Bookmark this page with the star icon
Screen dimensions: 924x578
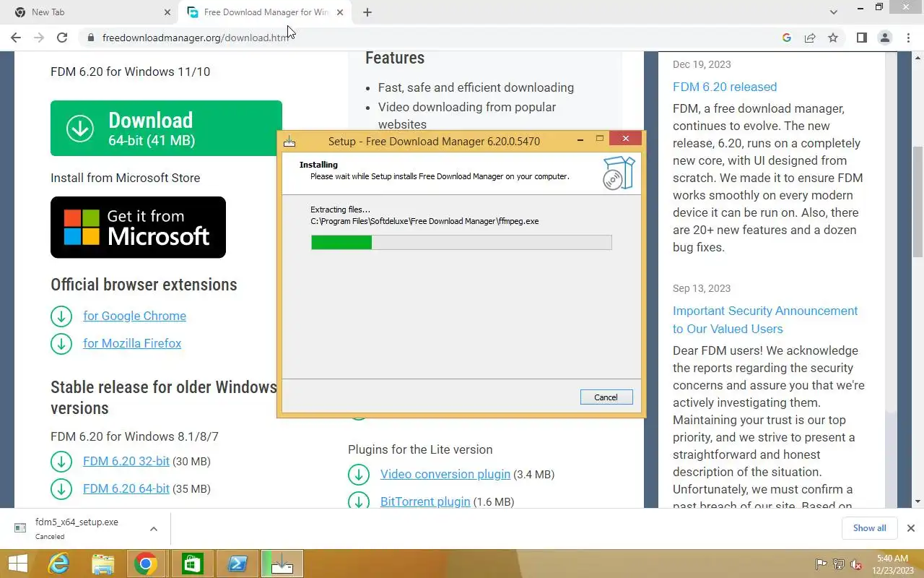pos(833,38)
